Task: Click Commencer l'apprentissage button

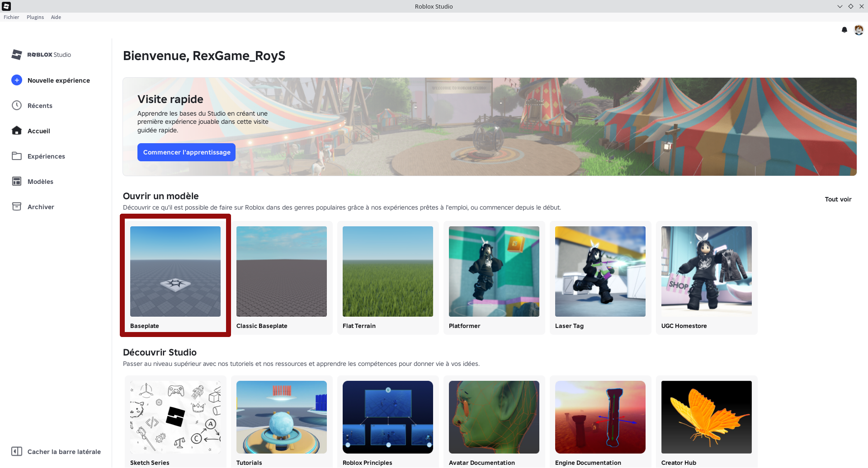Action: [186, 152]
